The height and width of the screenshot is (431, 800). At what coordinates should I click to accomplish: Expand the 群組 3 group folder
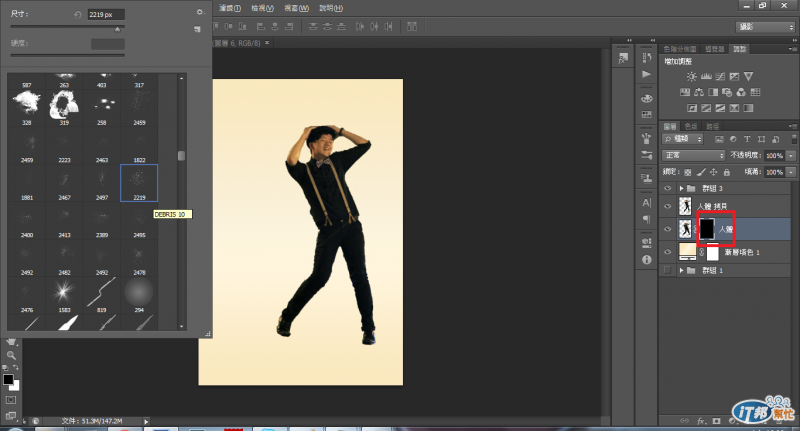pos(681,188)
